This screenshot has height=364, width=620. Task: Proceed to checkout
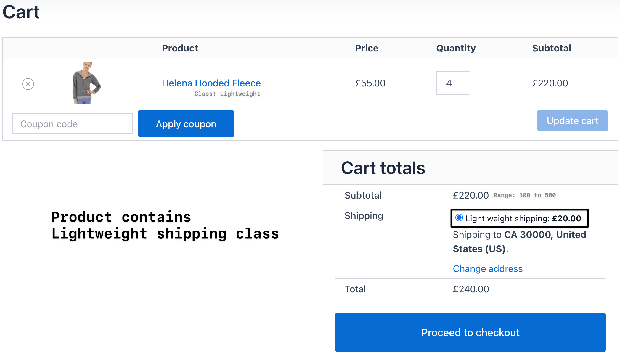click(x=470, y=332)
